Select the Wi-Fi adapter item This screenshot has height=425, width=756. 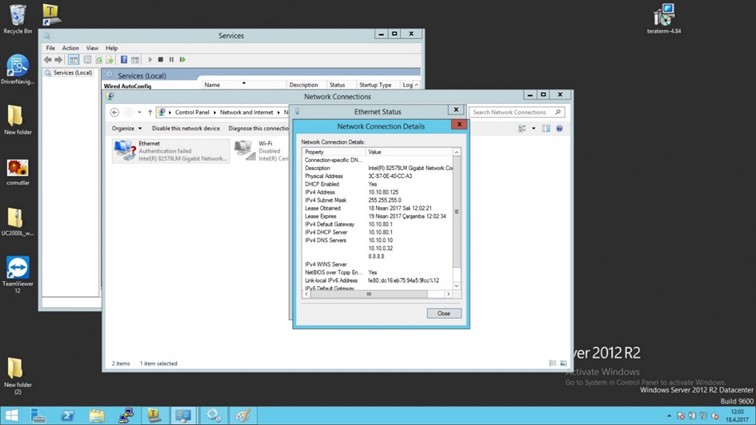click(261, 151)
